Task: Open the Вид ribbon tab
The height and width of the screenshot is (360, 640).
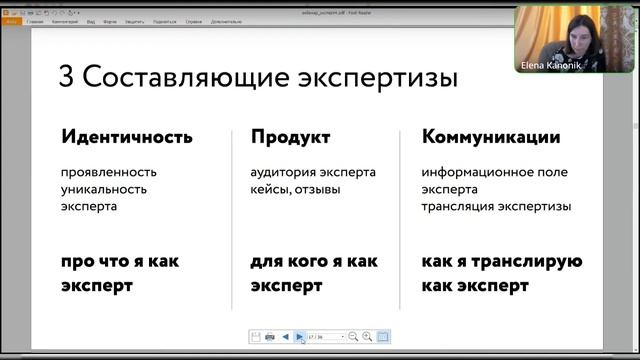Action: (x=91, y=22)
